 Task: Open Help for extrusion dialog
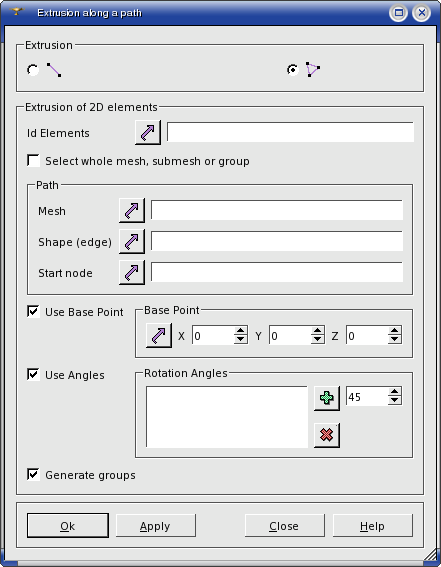pos(372,526)
